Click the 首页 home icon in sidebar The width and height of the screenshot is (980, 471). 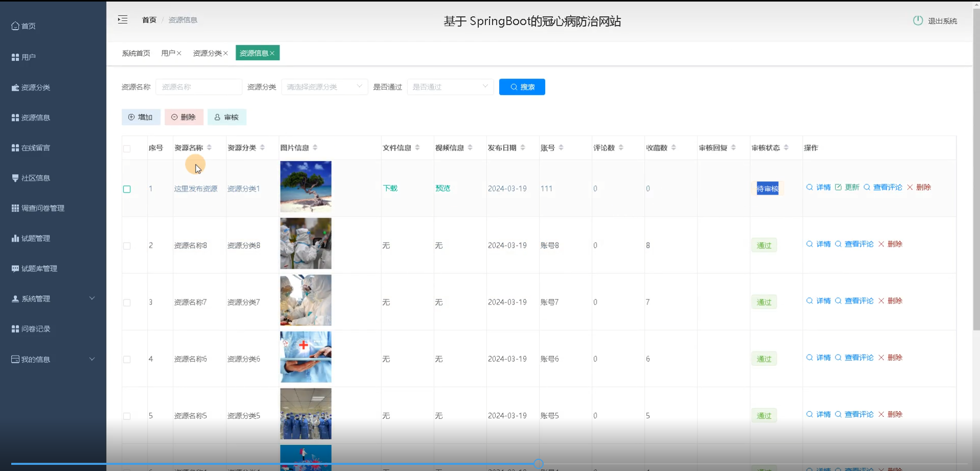coord(15,26)
